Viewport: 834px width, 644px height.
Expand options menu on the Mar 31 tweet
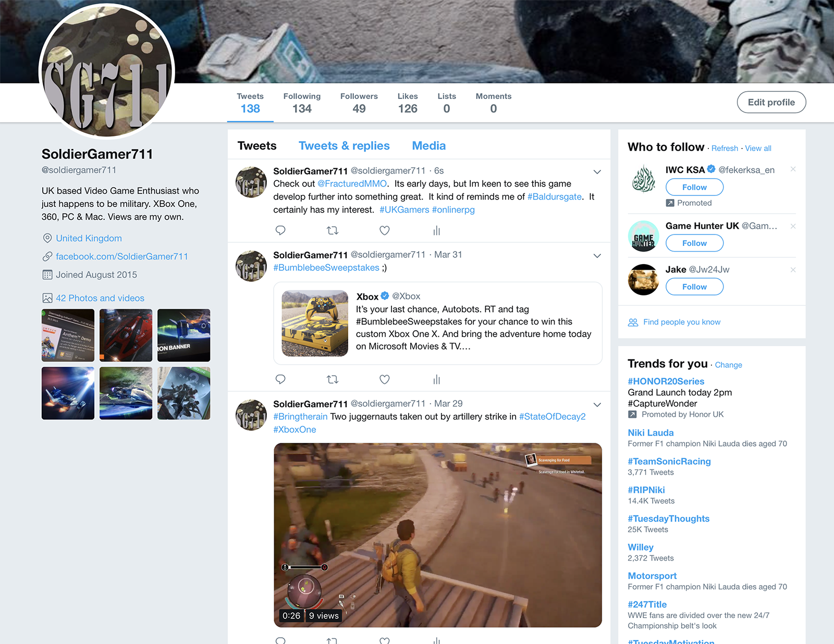point(597,256)
